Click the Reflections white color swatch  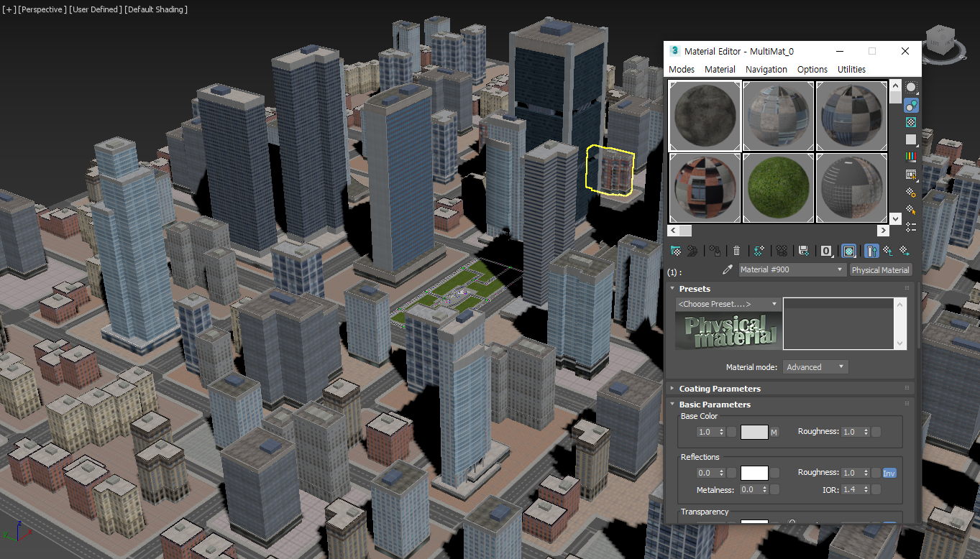pyautogui.click(x=754, y=473)
